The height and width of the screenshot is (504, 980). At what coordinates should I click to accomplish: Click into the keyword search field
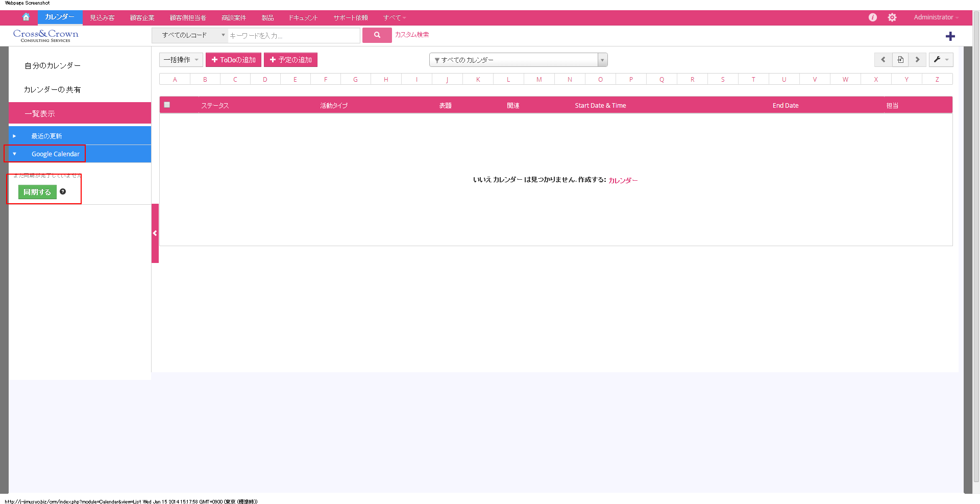pos(293,36)
